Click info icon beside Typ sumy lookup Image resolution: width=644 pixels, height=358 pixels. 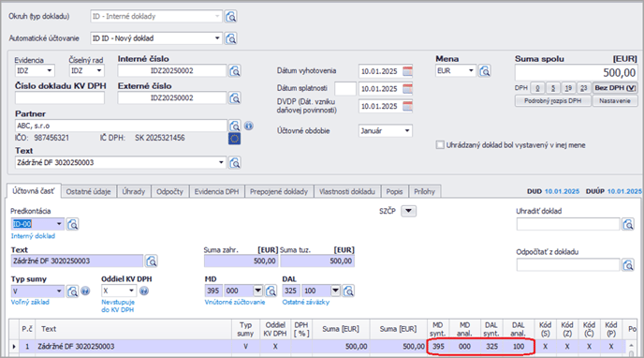[85, 291]
